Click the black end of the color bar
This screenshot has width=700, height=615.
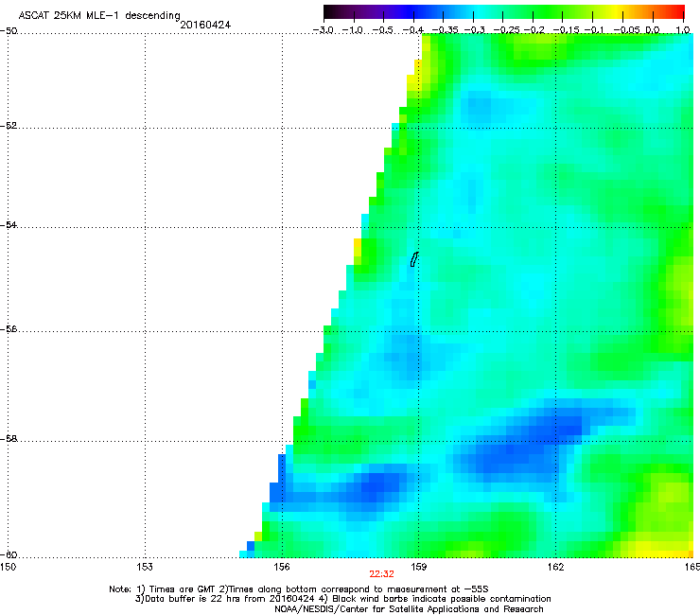pos(330,11)
